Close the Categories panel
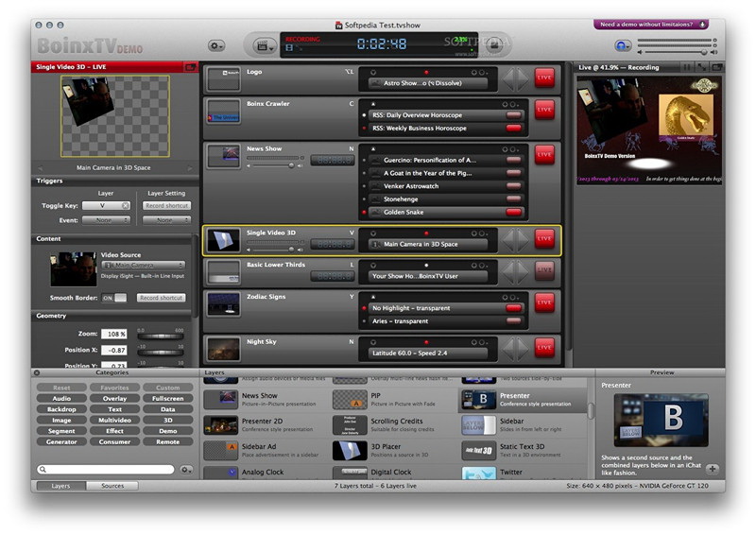This screenshot has height=535, width=756. (x=37, y=372)
